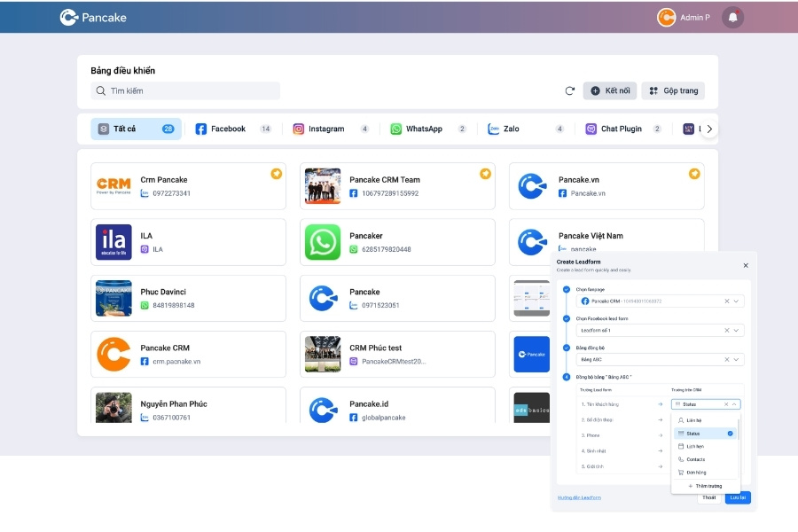The image size is (798, 532).
Task: Click the ads basics page thumbnail
Action: pos(532,407)
